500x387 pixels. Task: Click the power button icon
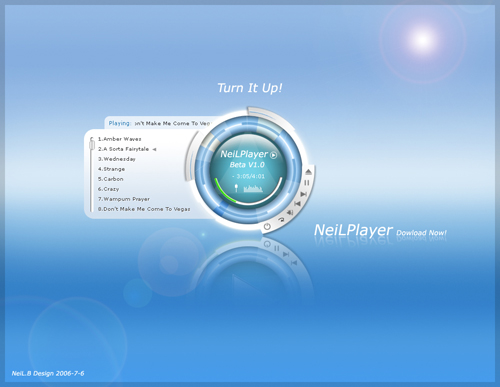tap(267, 227)
